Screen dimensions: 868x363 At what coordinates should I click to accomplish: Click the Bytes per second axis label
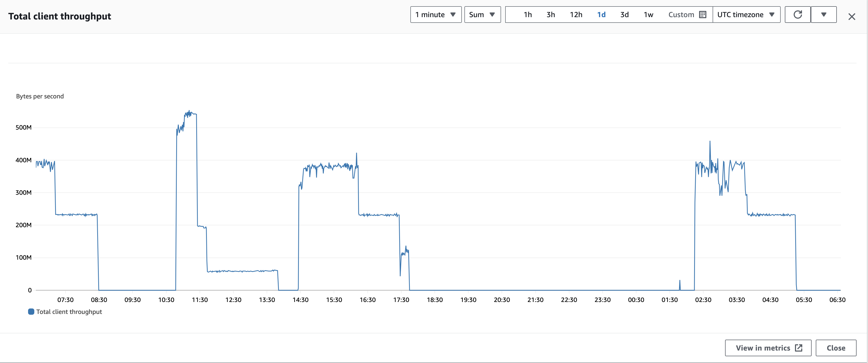(x=40, y=96)
